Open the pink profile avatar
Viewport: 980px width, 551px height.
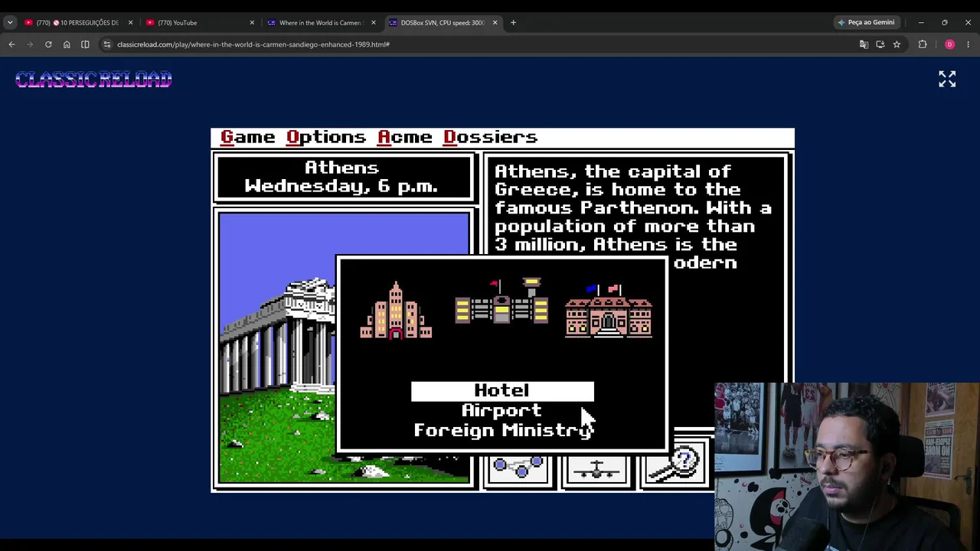pos(949,44)
